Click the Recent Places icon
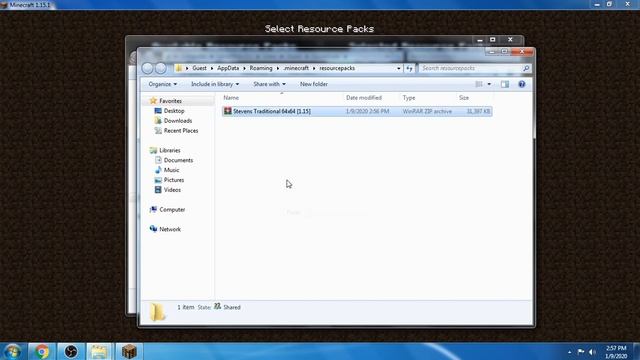This screenshot has width=640, height=360. [x=158, y=131]
